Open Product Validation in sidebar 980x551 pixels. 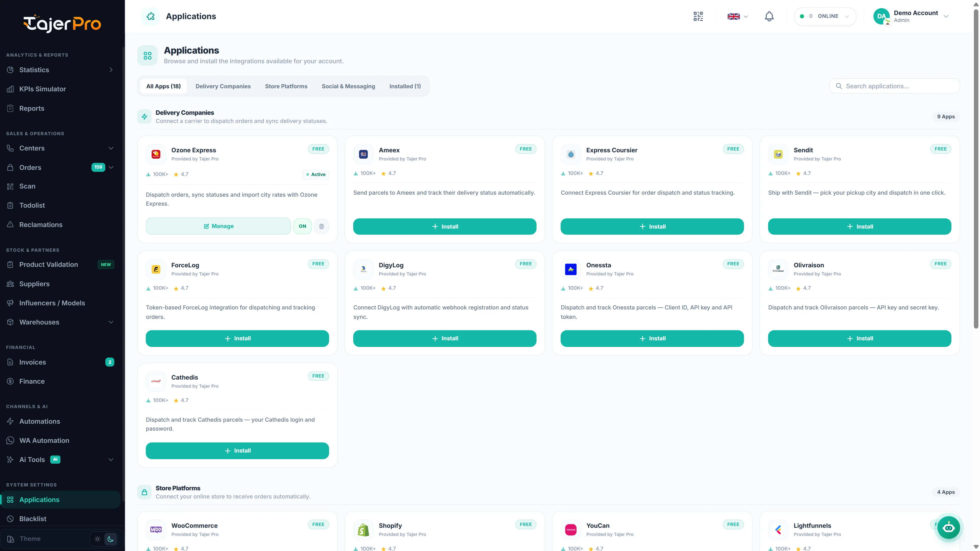(x=60, y=264)
